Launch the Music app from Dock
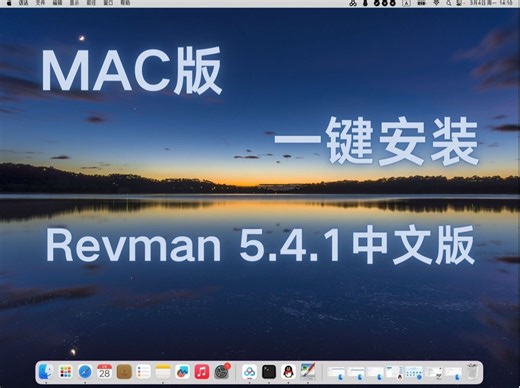The height and width of the screenshot is (388, 520). click(202, 372)
